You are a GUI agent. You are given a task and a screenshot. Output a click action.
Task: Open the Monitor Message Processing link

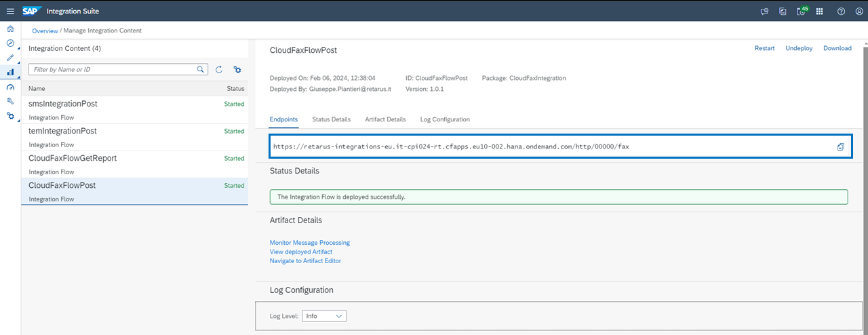pos(309,243)
